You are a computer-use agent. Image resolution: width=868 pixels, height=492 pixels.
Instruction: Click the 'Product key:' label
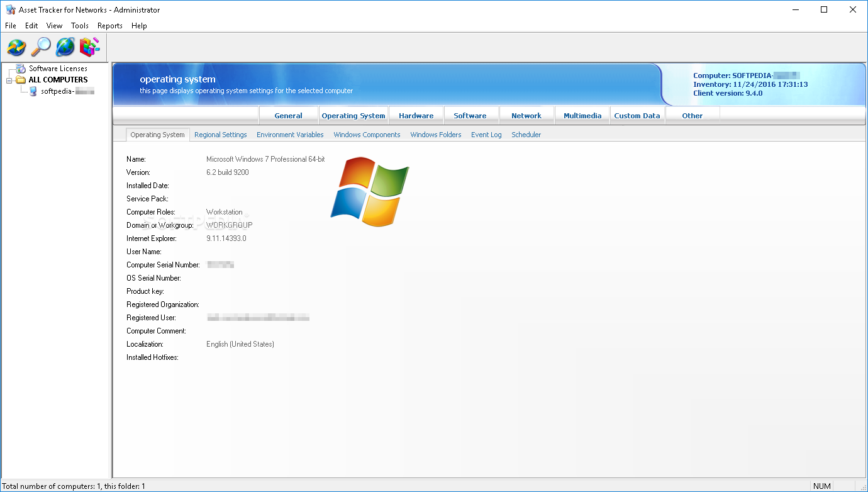[145, 291]
